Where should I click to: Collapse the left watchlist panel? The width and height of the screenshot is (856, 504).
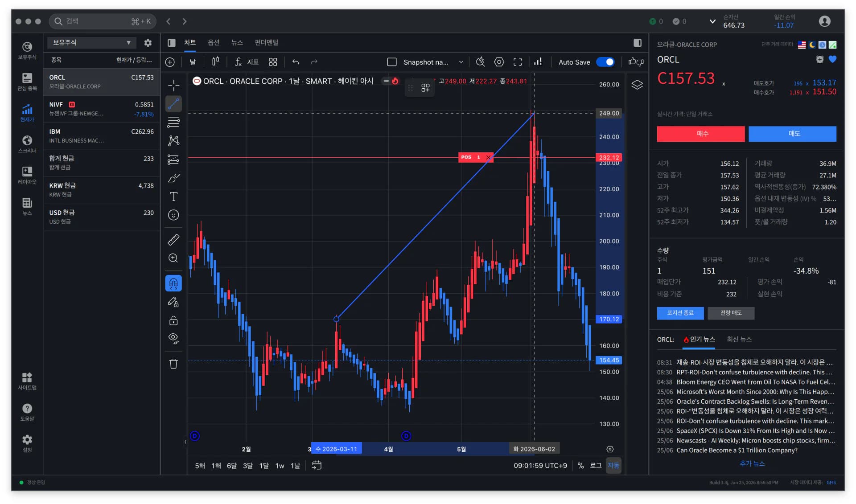coord(172,43)
